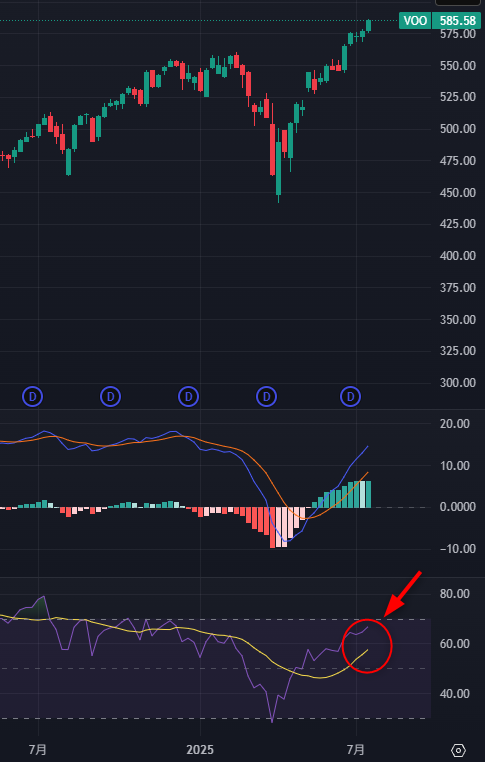Screen dimensions: 485x762
Task: Select the 450.00 price axis value
Action: (x=458, y=192)
